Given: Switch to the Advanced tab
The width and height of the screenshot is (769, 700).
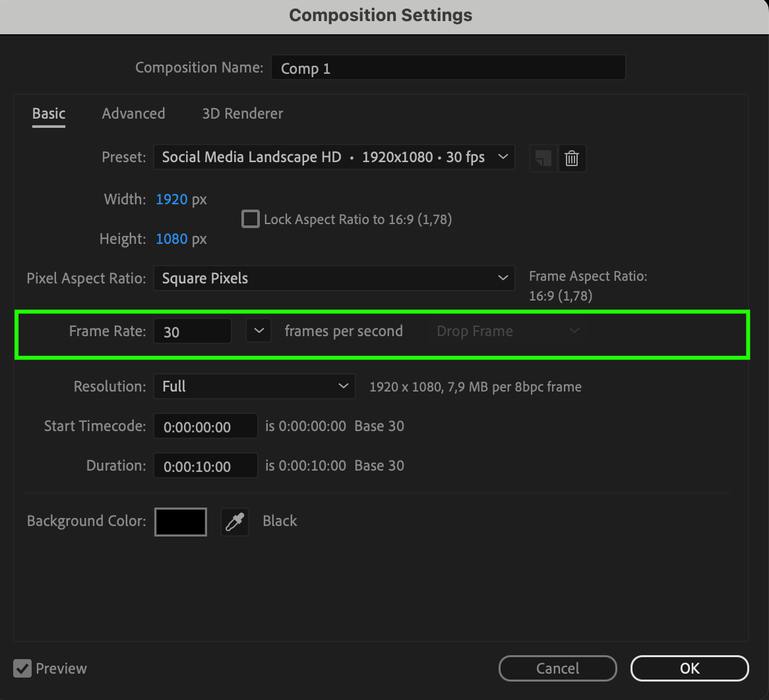Looking at the screenshot, I should tap(133, 113).
